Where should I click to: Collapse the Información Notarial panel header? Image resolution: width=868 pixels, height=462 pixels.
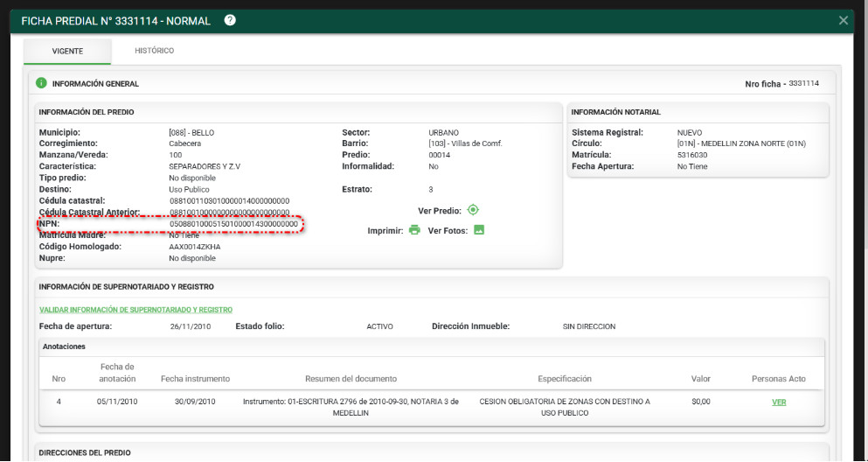(x=615, y=112)
